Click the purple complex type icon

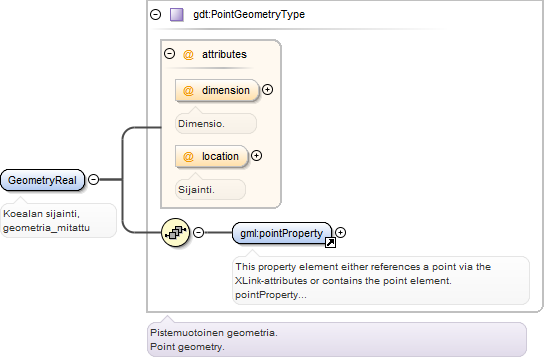pyautogui.click(x=177, y=15)
